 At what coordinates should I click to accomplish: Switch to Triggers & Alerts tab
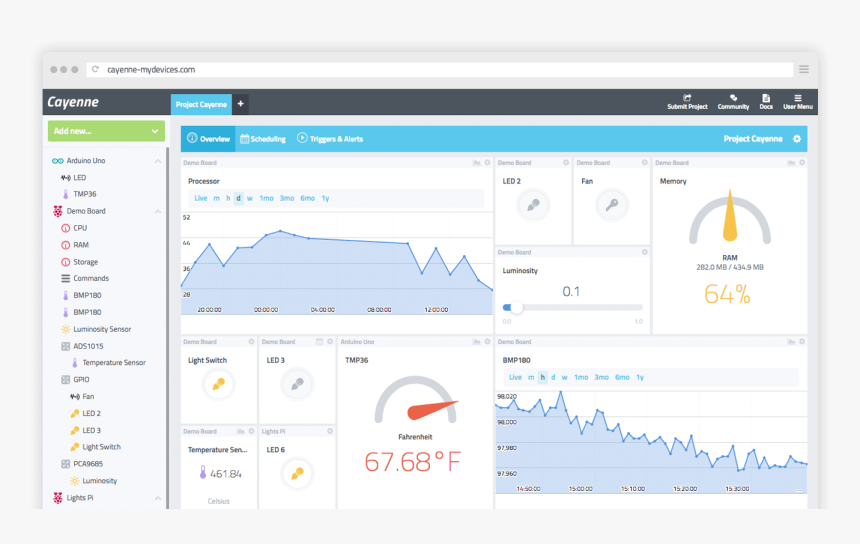pos(330,139)
